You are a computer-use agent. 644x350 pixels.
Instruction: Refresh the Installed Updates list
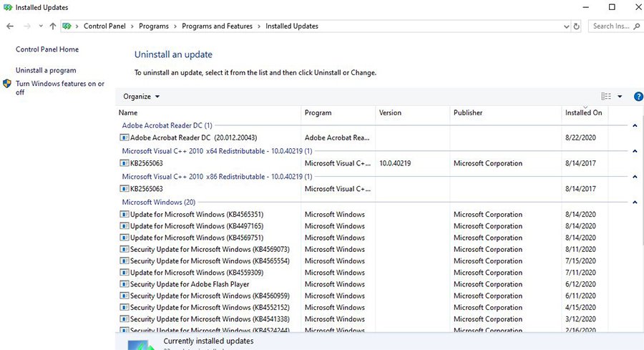[x=577, y=26]
